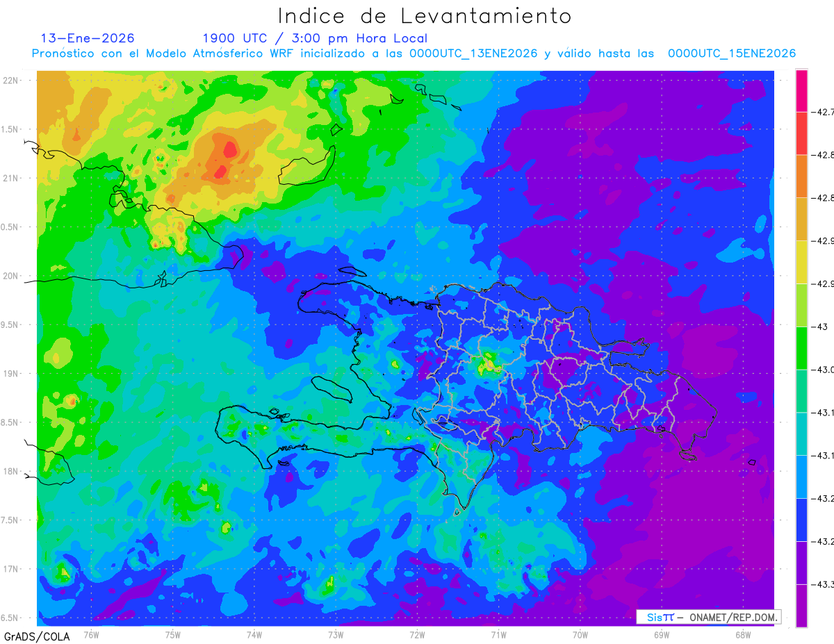Select the "0000UTC_15ENE2026" valid-until time
The width and height of the screenshot is (834, 644).
732,53
